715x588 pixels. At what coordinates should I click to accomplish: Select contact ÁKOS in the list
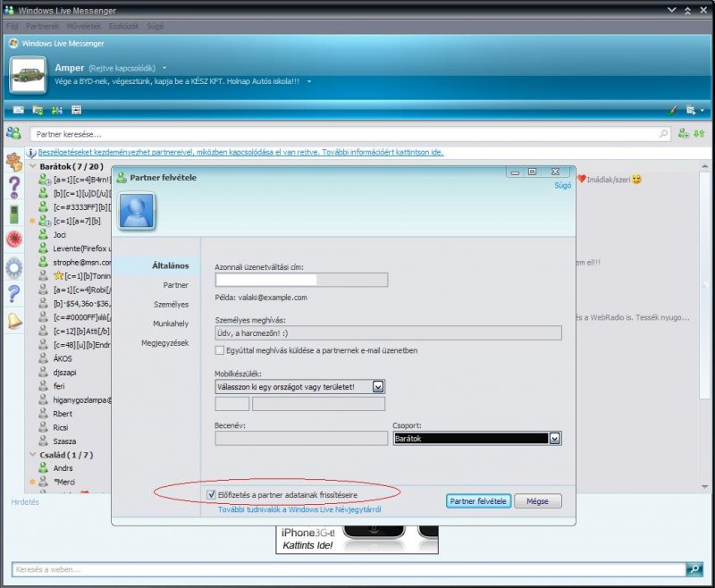[63, 358]
